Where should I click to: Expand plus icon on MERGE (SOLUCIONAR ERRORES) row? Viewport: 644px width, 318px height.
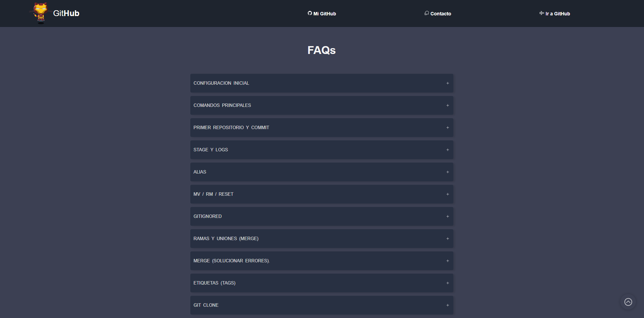[448, 261]
